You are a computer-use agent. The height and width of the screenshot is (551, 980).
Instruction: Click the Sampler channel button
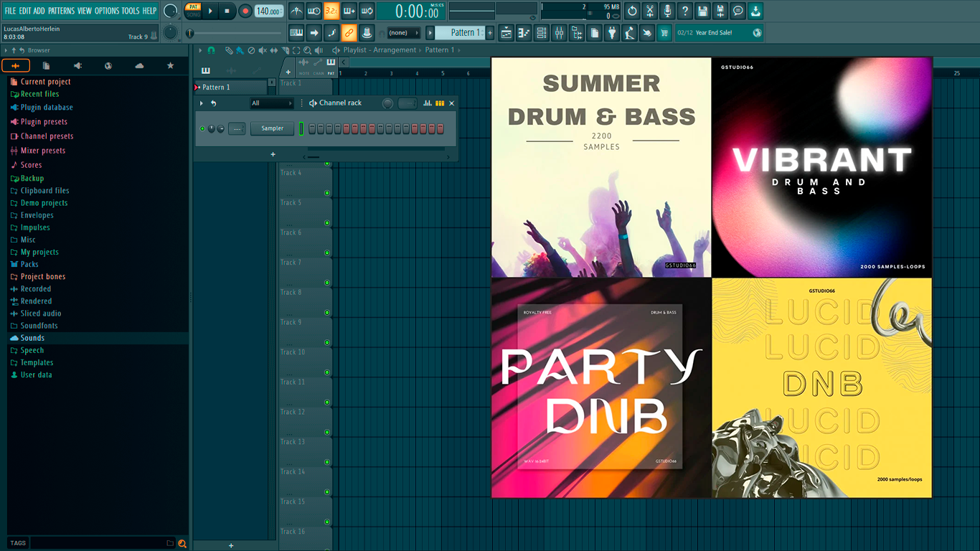(272, 128)
